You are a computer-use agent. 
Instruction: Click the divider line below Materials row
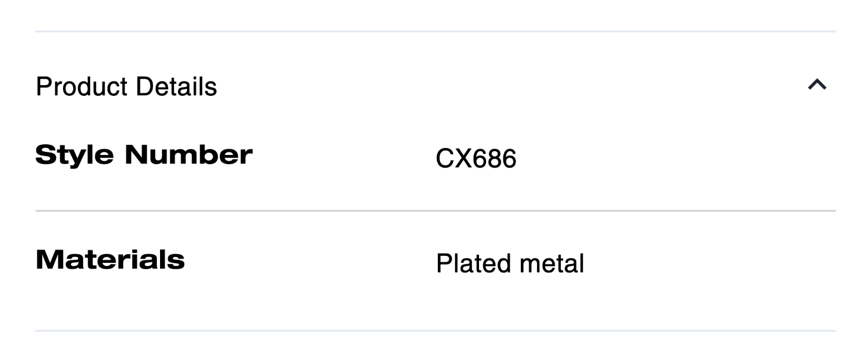coord(436,331)
